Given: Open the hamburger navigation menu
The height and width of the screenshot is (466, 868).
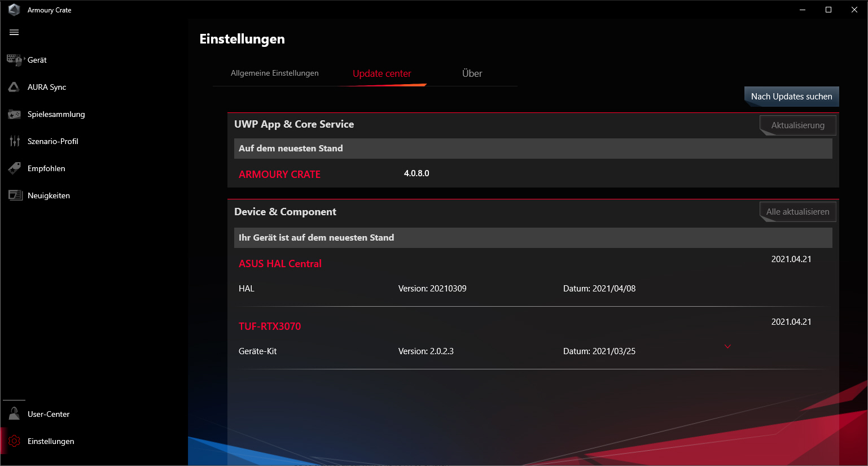Looking at the screenshot, I should tap(14, 32).
